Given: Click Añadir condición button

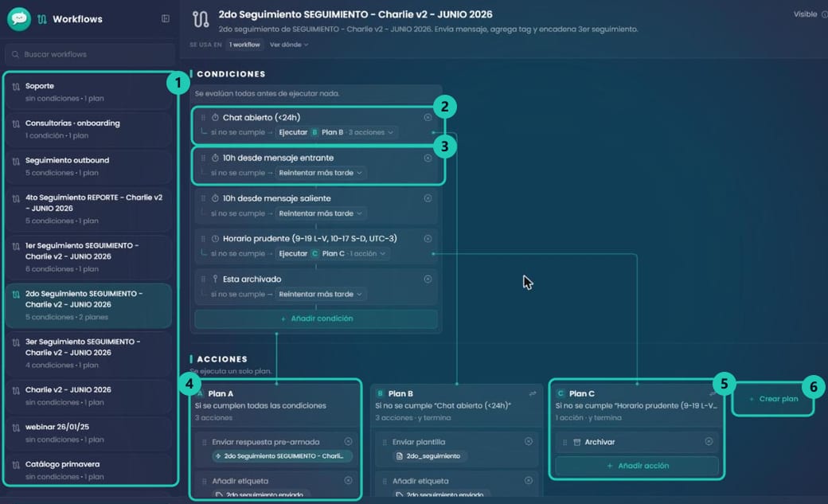Looking at the screenshot, I should tap(316, 319).
